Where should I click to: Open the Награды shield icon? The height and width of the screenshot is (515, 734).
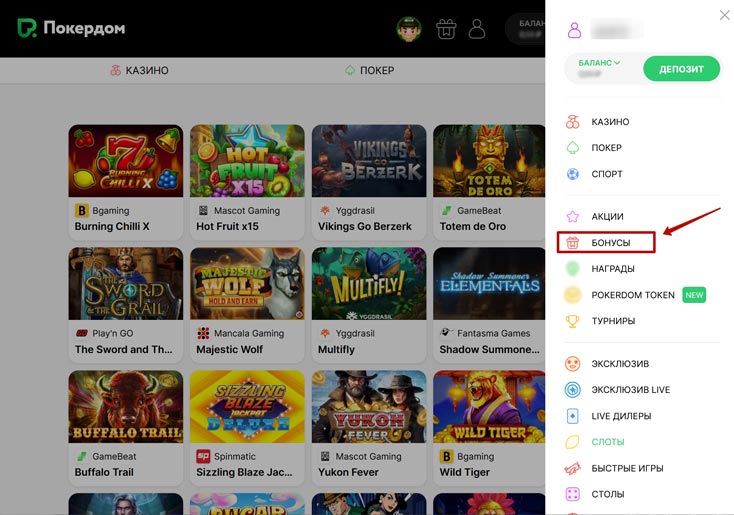[x=573, y=268]
